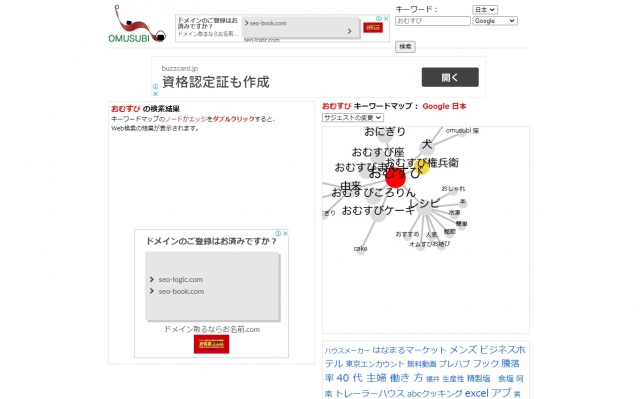Click the 40 代 主婦 働き 方 tag

tap(380, 378)
